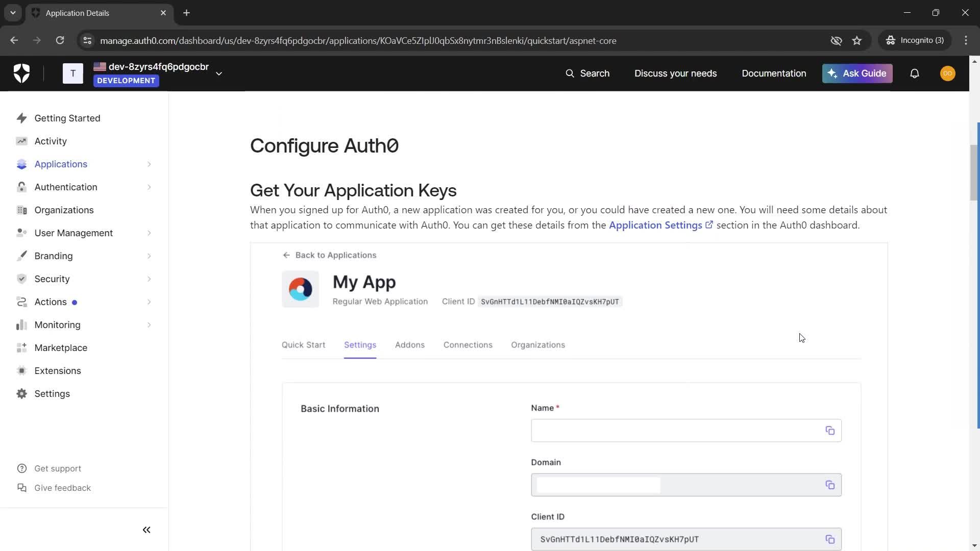Open Marketplace in sidebar
This screenshot has width=980, height=551.
coord(61,348)
